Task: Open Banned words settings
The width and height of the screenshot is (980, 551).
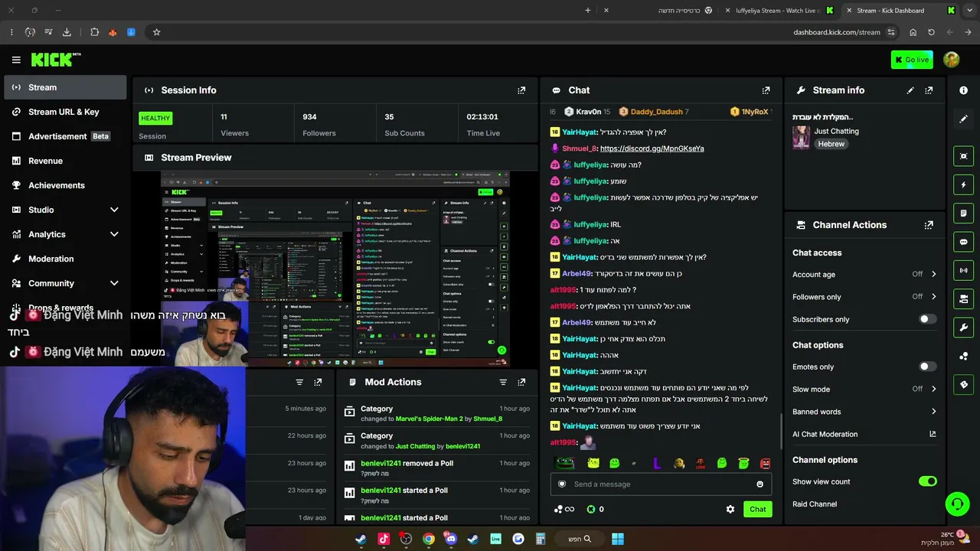Action: tap(864, 412)
